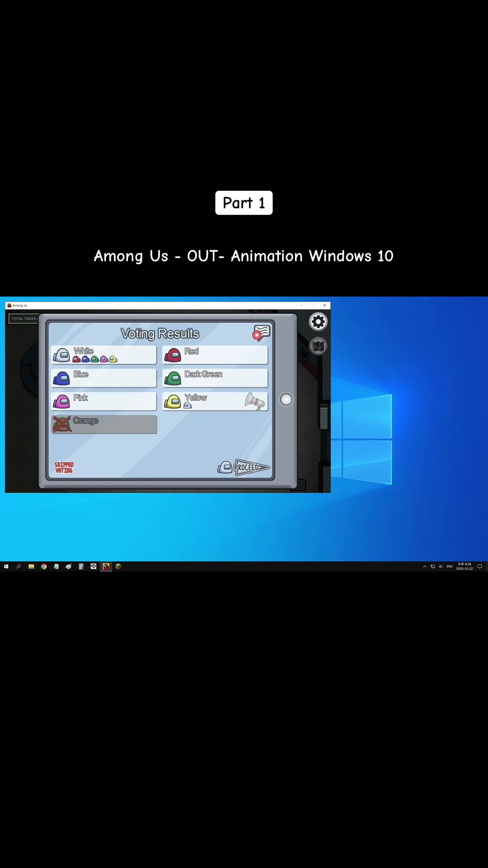Click the dark green crewmate avatar icon

(x=173, y=378)
